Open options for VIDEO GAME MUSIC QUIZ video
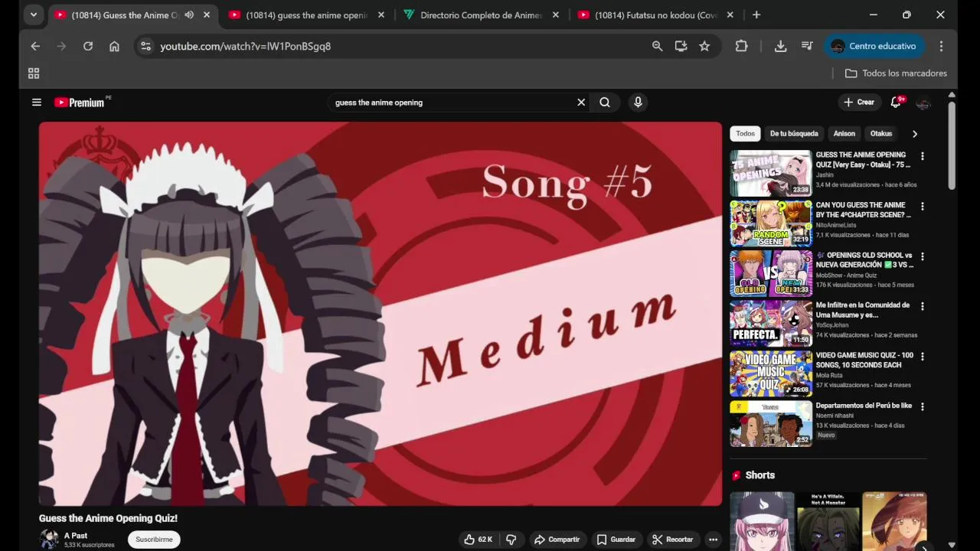 (922, 357)
